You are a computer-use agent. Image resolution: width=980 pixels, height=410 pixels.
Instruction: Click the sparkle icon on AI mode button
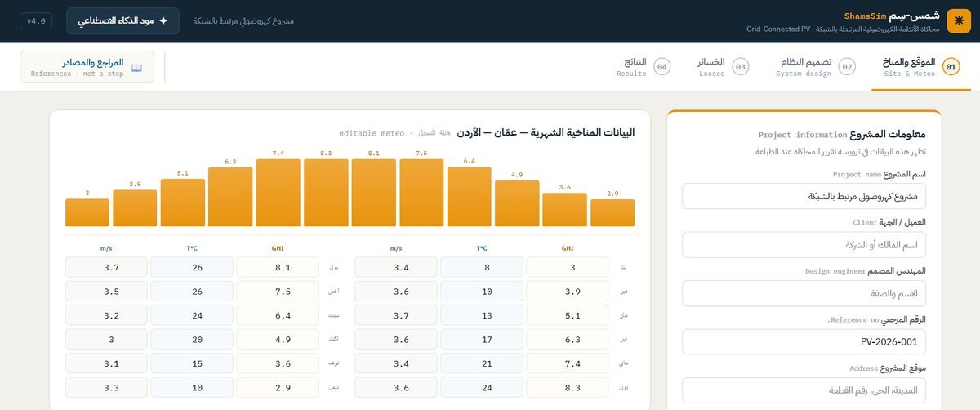pyautogui.click(x=163, y=21)
